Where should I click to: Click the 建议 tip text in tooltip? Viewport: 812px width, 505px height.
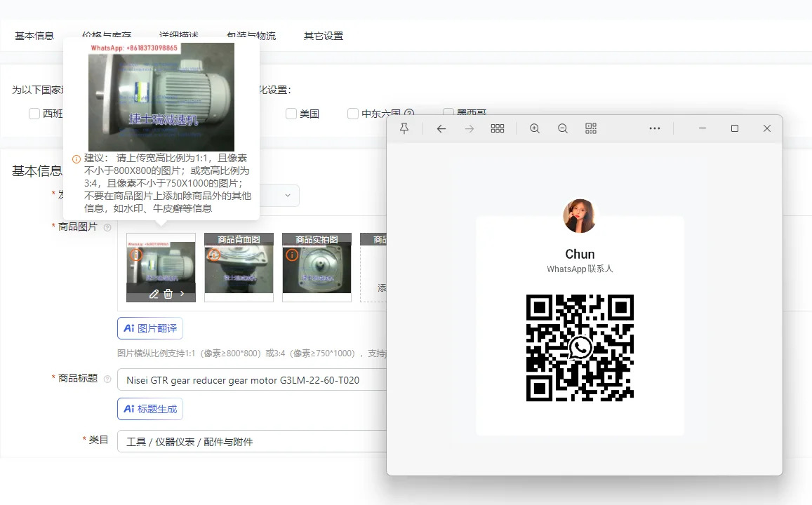[168, 183]
